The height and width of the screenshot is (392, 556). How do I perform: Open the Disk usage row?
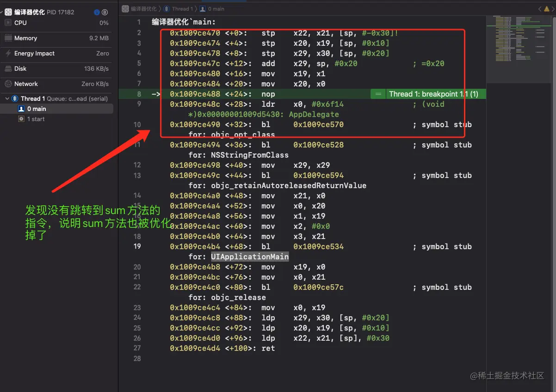tap(56, 69)
